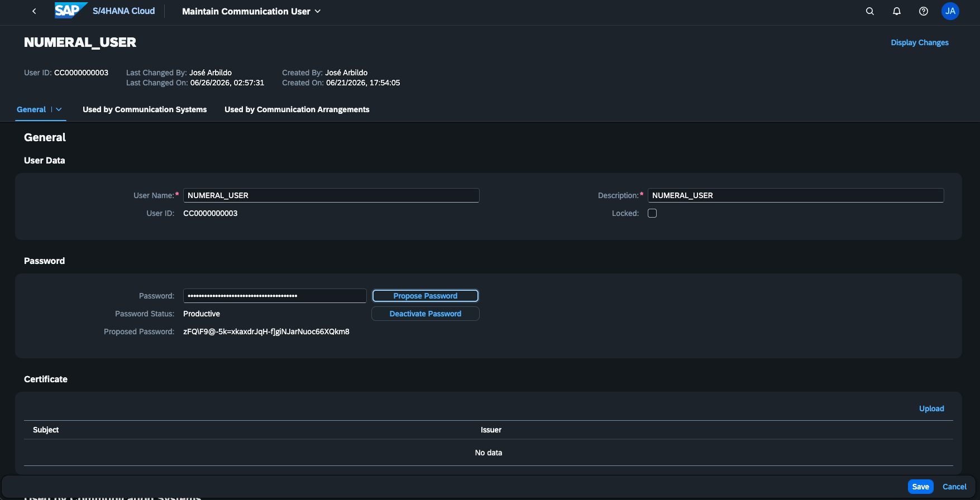Select the User ID value CC0000000003 in form
The width and height of the screenshot is (980, 500).
211,213
